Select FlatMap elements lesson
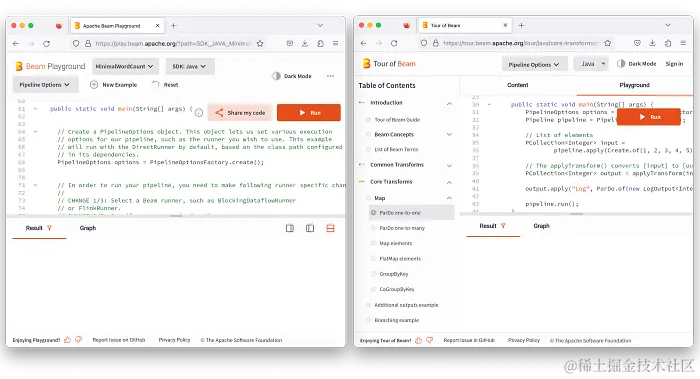 [400, 258]
